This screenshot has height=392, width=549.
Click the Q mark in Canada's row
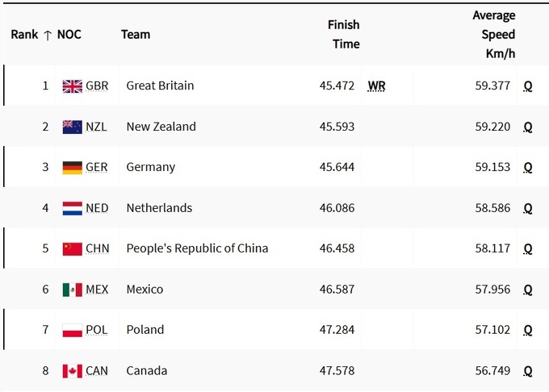point(528,371)
